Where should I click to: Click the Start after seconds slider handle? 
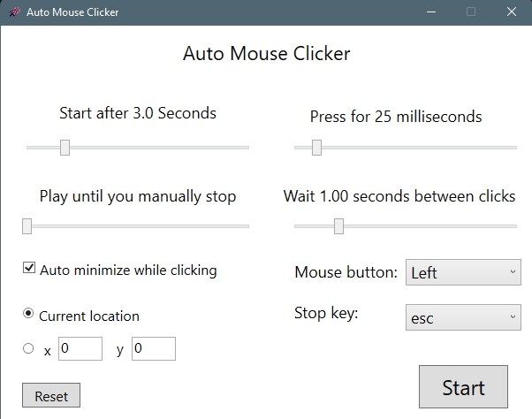coord(65,148)
